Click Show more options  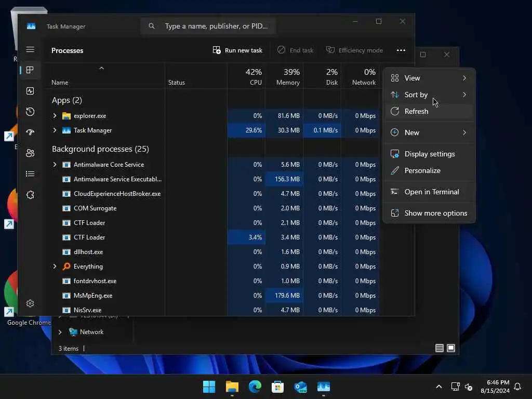429,214
